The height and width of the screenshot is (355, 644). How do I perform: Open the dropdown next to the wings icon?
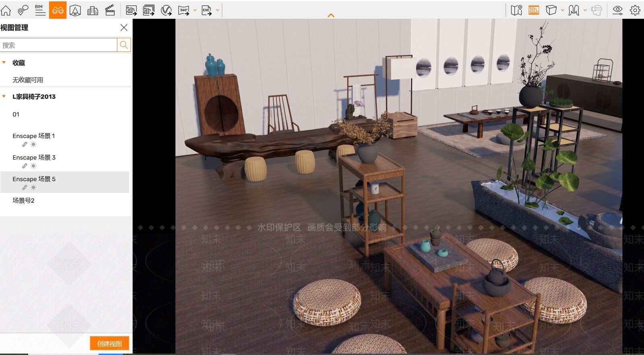point(585,10)
